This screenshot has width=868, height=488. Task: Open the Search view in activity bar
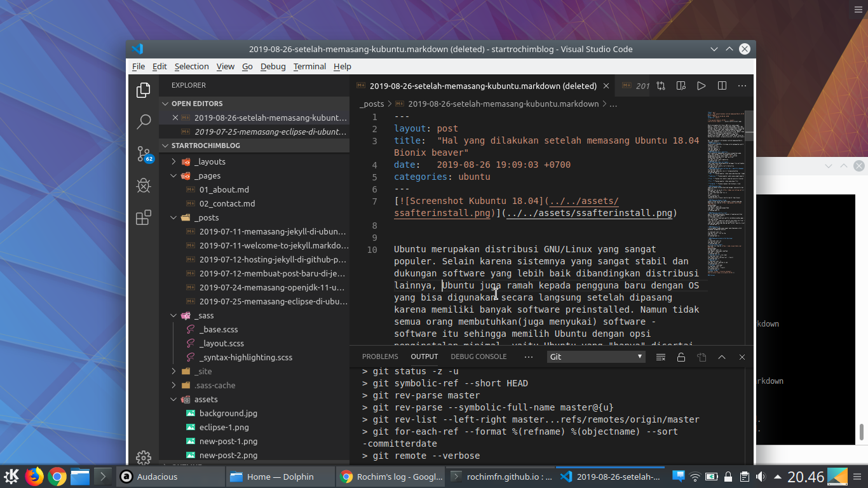[x=144, y=122]
